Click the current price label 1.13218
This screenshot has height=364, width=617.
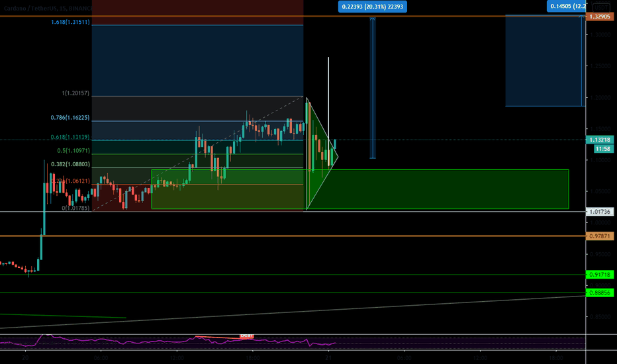[x=600, y=140]
